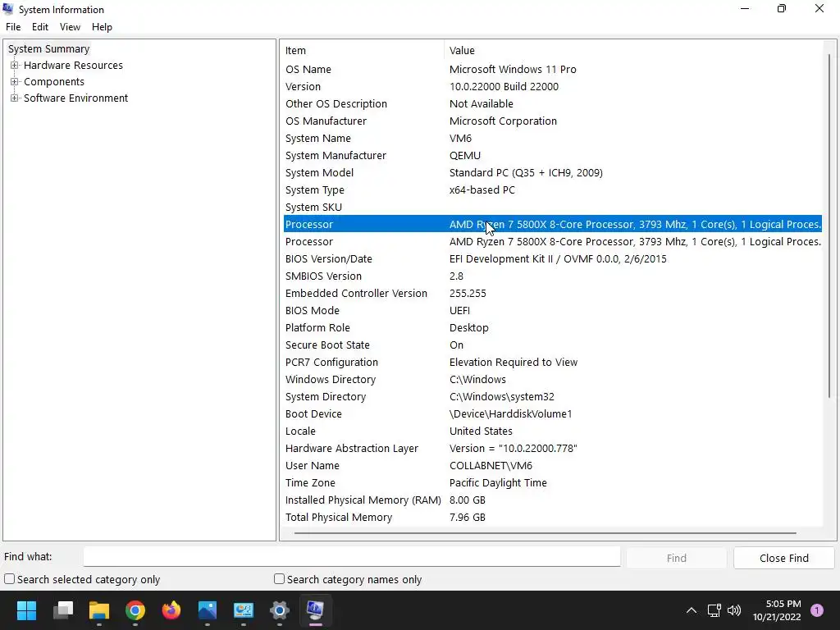Viewport: 840px width, 630px height.
Task: Click the horizontal scrollbar of details pane
Action: (545, 533)
